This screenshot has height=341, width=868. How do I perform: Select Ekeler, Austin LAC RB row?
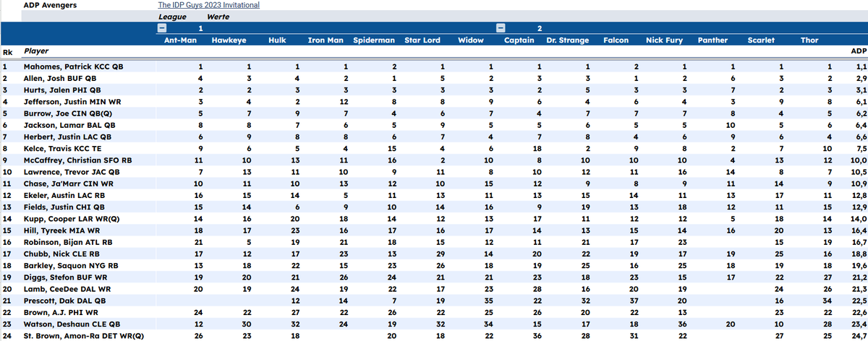point(434,196)
